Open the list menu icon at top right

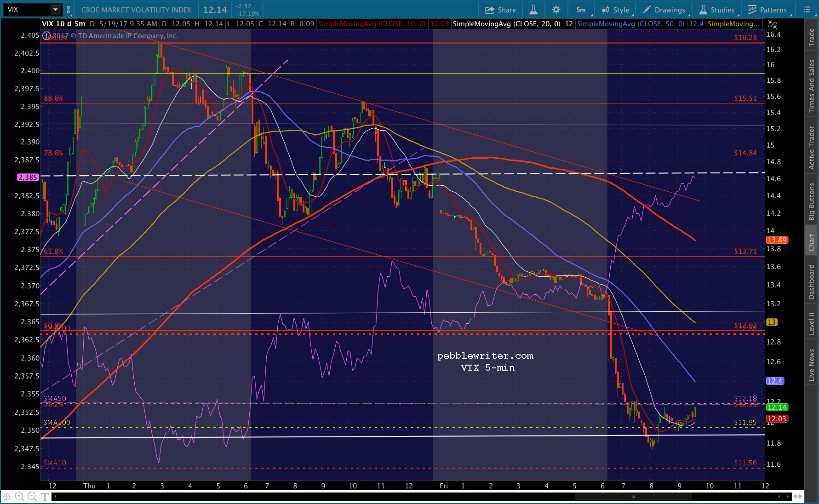coord(807,10)
